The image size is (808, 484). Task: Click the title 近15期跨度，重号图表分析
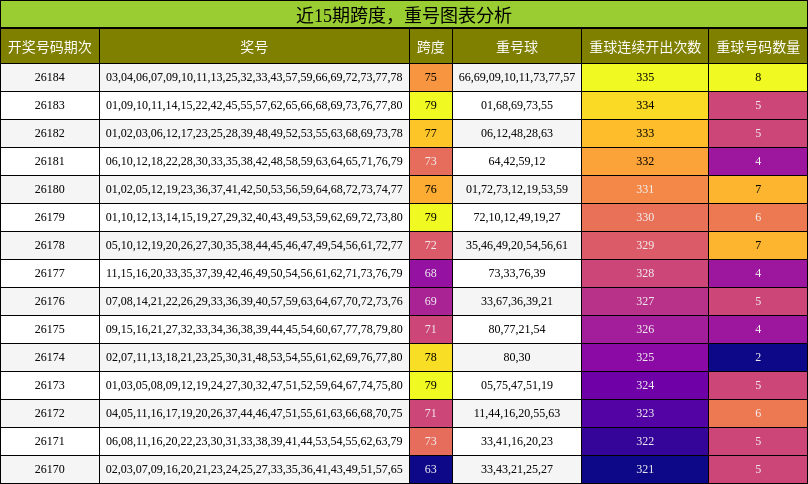point(404,14)
